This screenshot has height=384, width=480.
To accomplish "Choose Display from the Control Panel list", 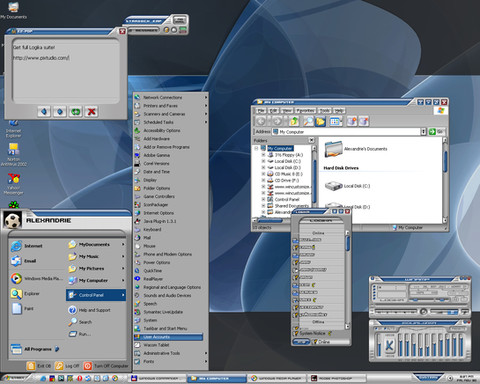I will (x=150, y=180).
